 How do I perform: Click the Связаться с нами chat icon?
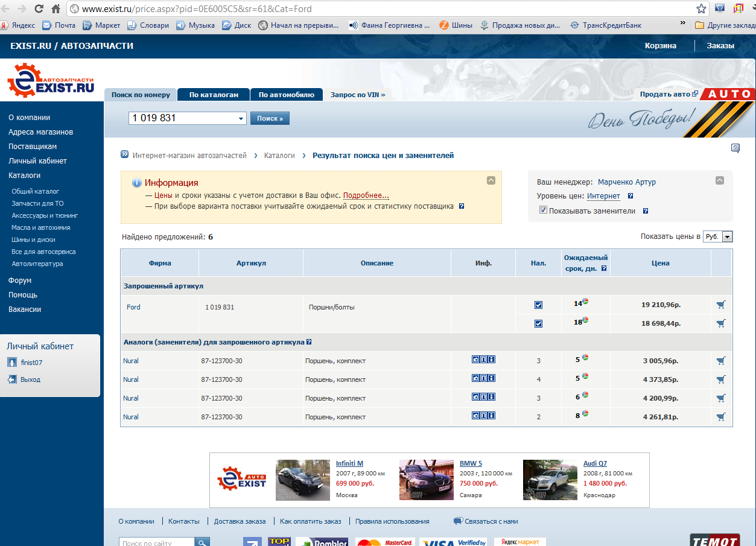pyautogui.click(x=458, y=521)
